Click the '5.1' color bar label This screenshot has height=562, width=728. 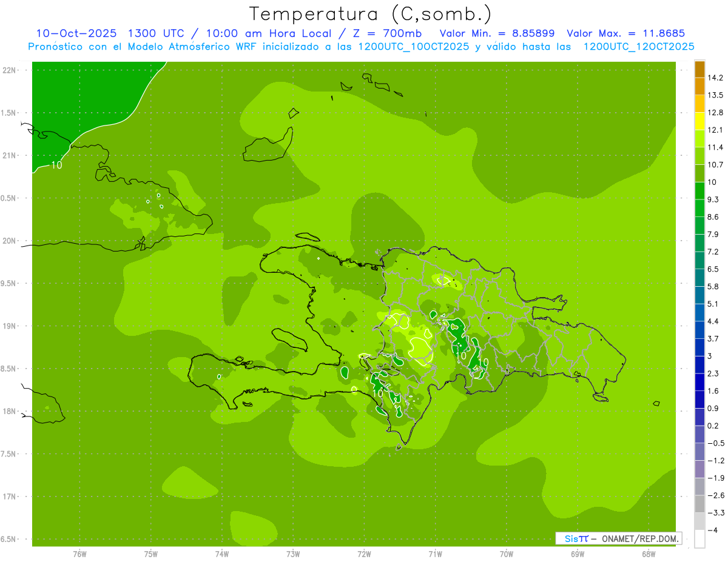(713, 304)
